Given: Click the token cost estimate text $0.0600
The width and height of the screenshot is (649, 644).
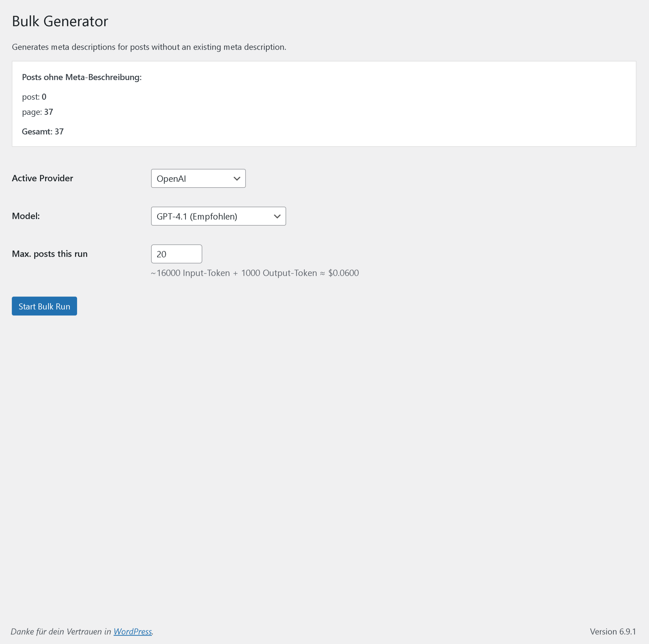Looking at the screenshot, I should click(x=343, y=273).
